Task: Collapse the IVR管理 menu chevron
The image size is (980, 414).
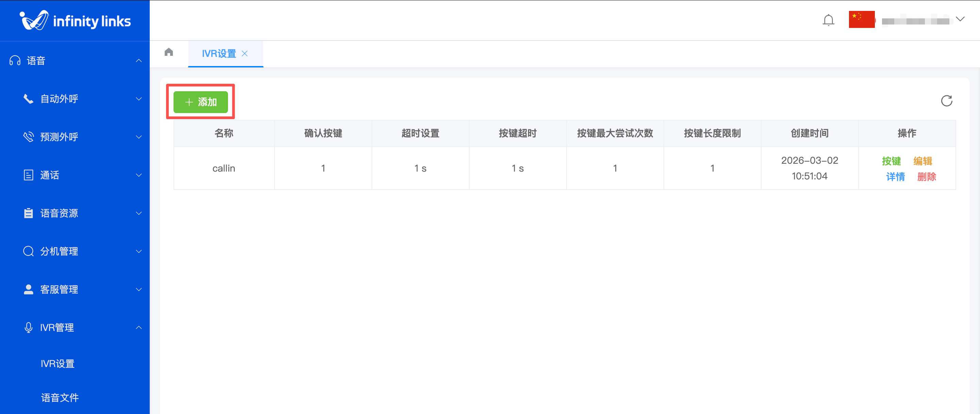Action: coord(139,327)
